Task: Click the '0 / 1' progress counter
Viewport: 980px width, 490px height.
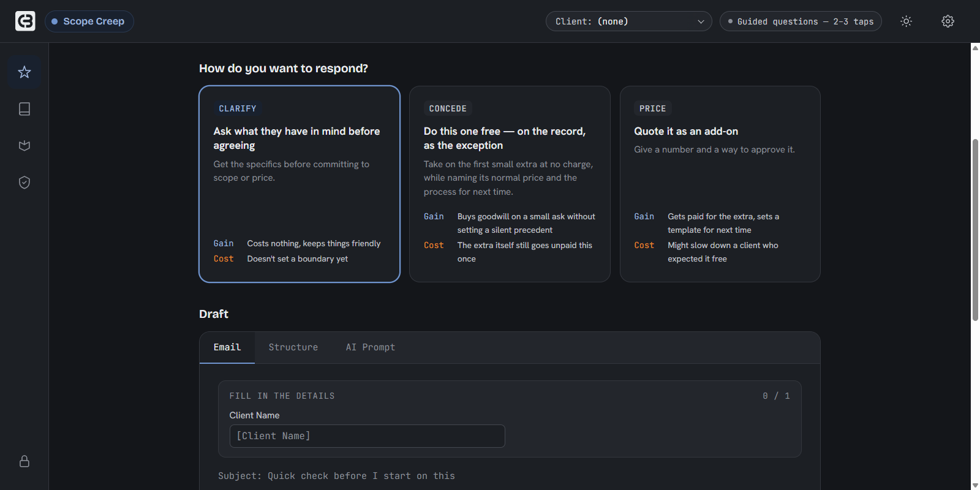Action: pyautogui.click(x=776, y=396)
